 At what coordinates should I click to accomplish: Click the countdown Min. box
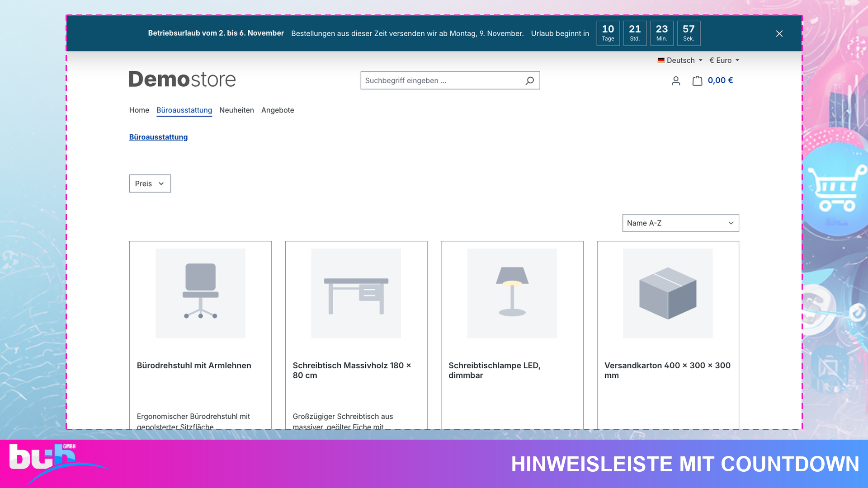click(662, 33)
